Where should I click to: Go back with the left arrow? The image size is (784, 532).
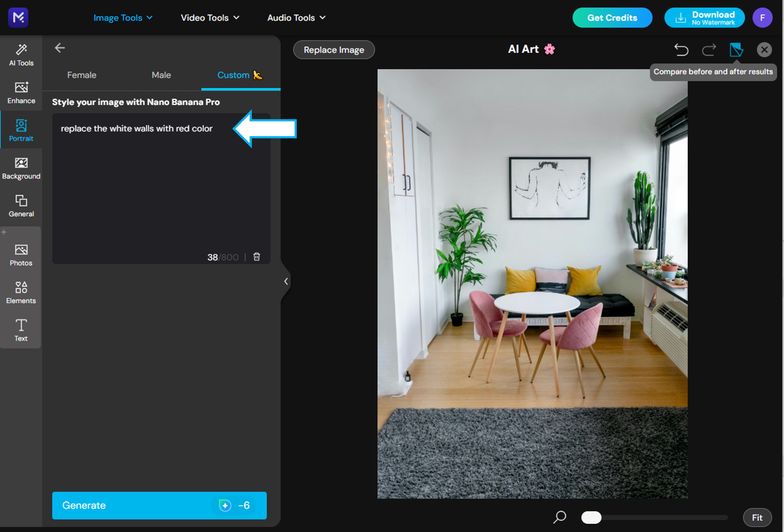(60, 48)
